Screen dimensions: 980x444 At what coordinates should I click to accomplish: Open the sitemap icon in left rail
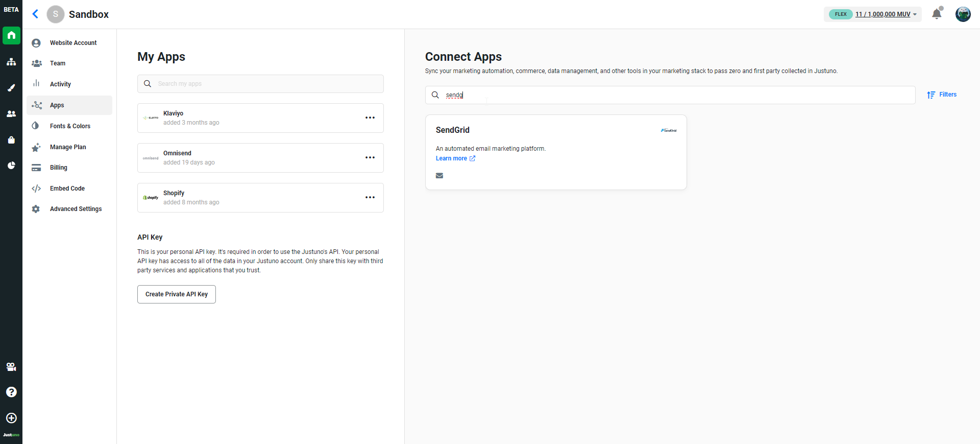pyautogui.click(x=11, y=62)
